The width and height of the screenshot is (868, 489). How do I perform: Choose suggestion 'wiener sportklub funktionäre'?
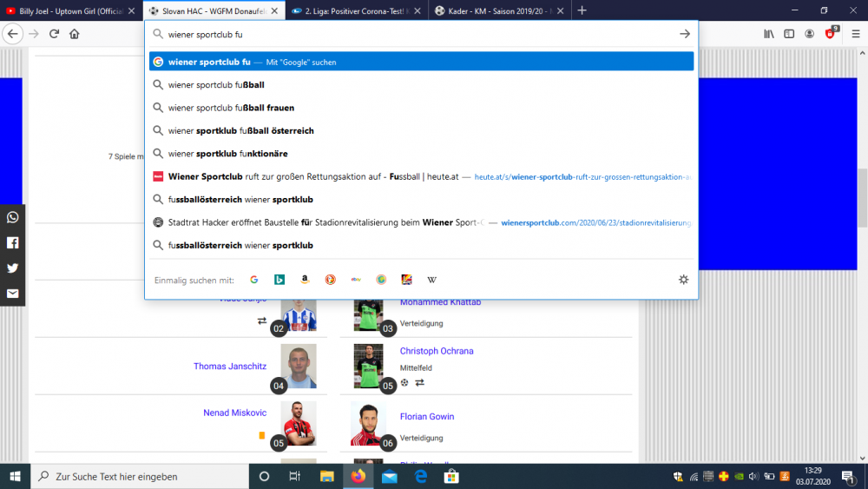click(x=421, y=154)
